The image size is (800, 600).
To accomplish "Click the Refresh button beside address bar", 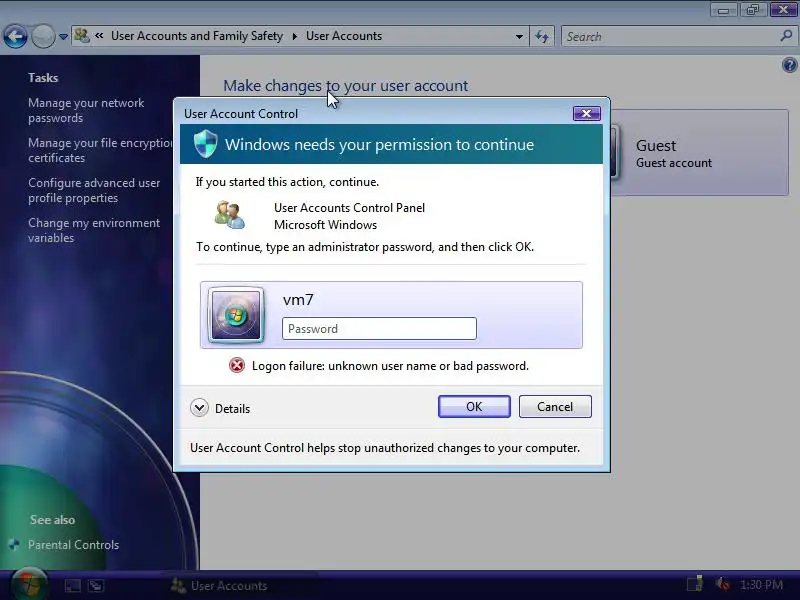I will point(542,37).
